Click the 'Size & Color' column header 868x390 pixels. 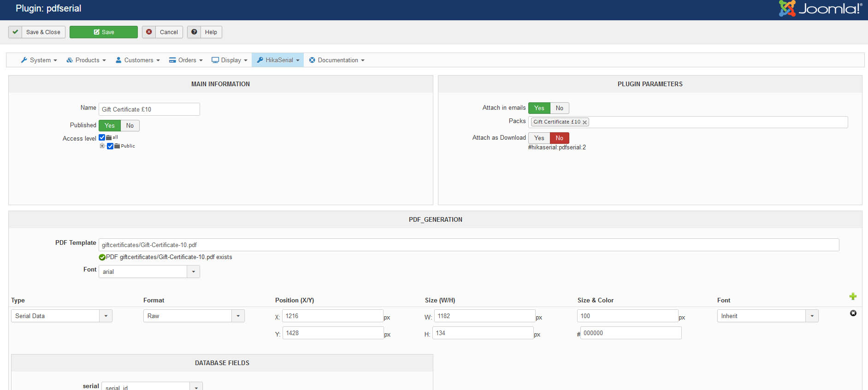click(596, 300)
